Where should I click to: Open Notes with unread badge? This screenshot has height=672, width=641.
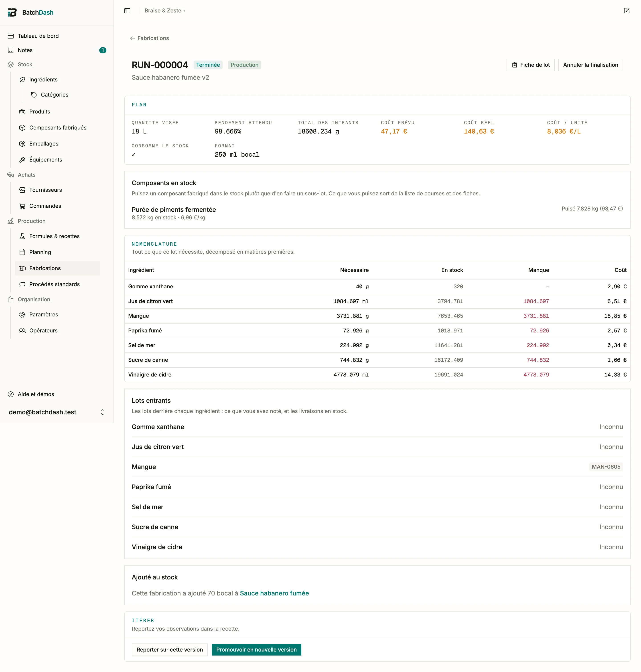tap(57, 50)
